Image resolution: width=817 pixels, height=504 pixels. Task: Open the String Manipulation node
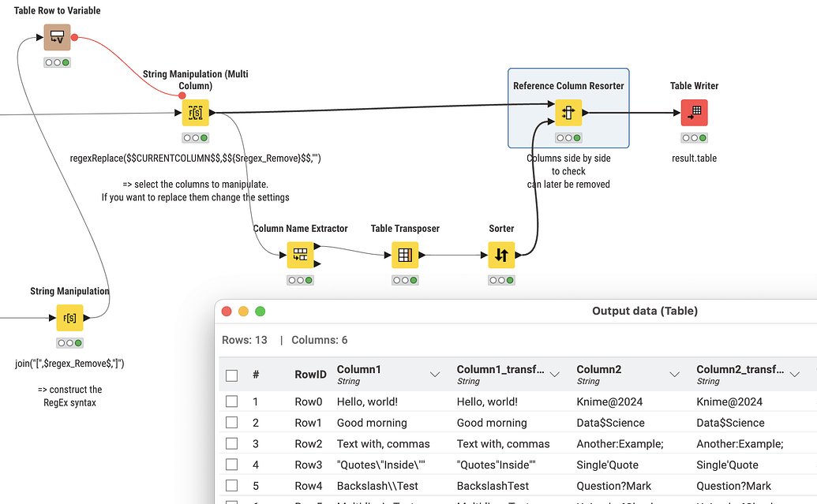coord(69,318)
